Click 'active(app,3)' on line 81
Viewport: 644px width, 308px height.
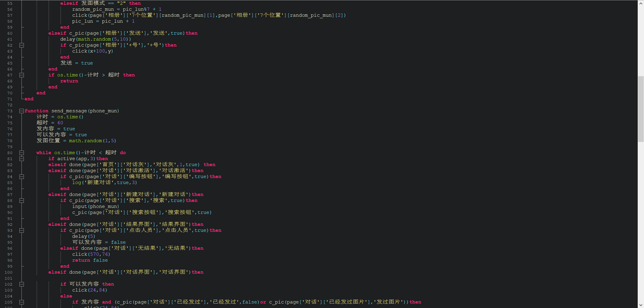tap(76, 159)
